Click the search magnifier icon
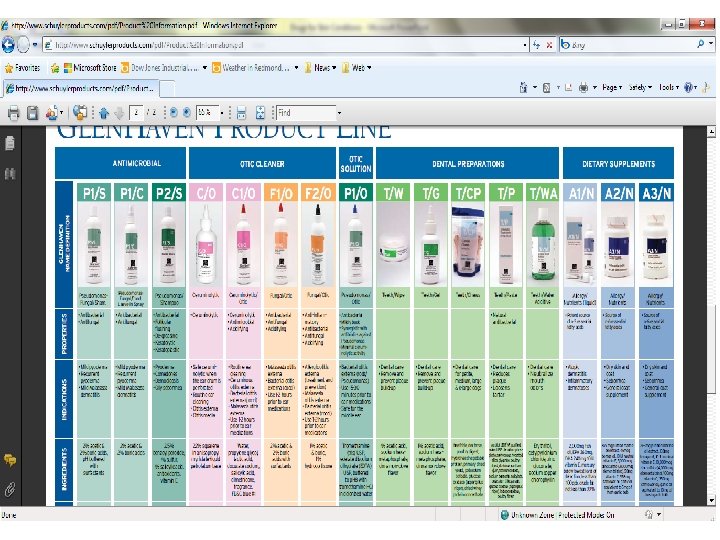 point(700,44)
